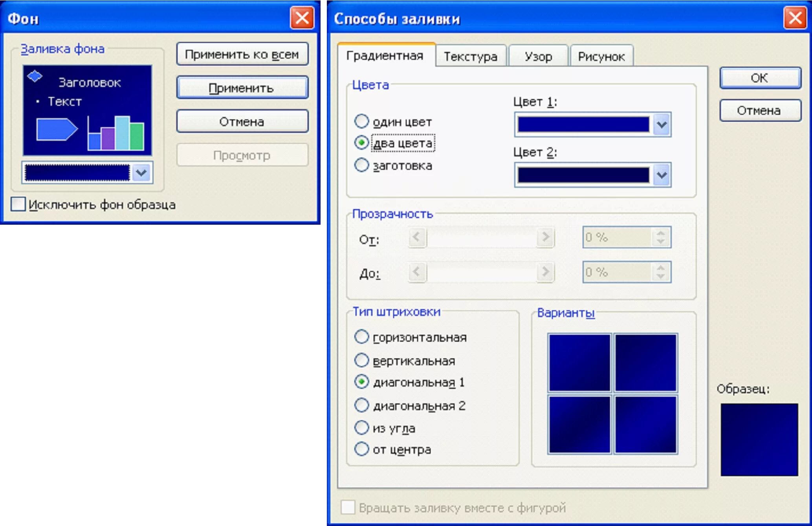
Task: Open the 'Узор' tab
Action: coord(538,57)
